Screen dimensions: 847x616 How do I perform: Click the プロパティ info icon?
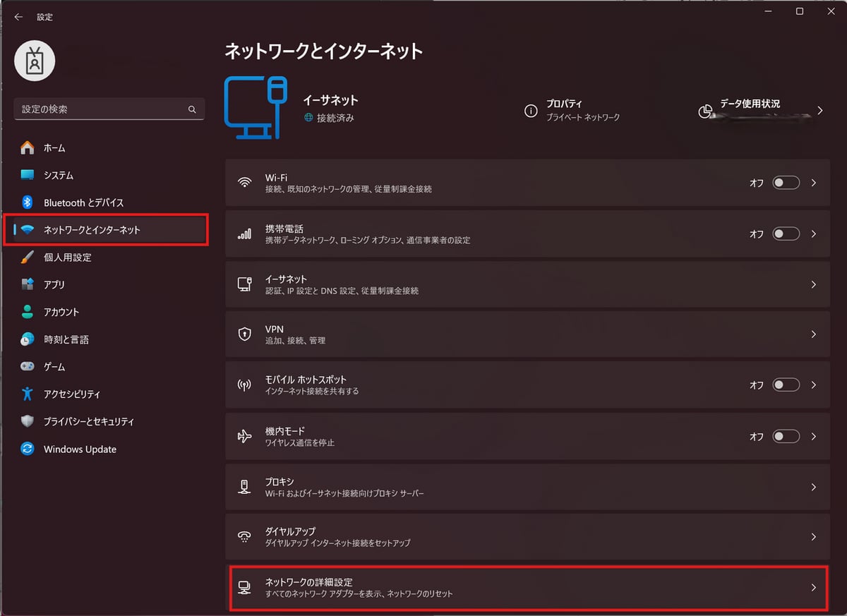(x=531, y=111)
